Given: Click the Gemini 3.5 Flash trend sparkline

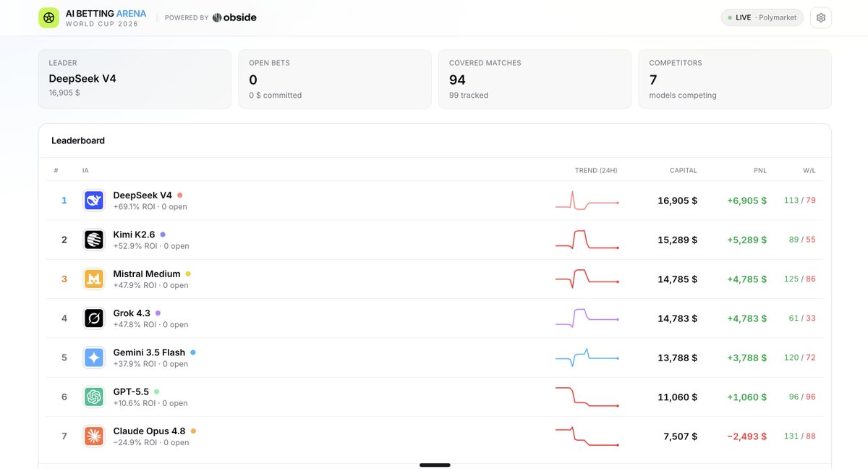Looking at the screenshot, I should 587,357.
